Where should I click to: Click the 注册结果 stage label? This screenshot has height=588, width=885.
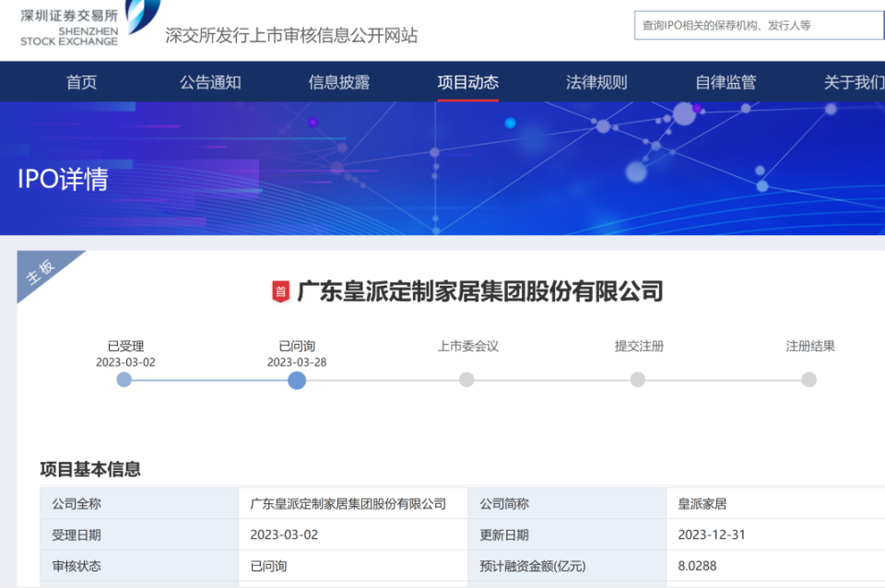pos(810,346)
